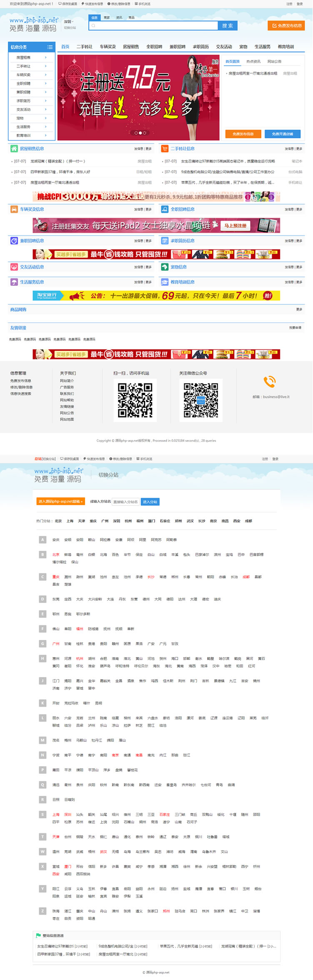Click the magnifier icon inside the search box

pos(93,26)
